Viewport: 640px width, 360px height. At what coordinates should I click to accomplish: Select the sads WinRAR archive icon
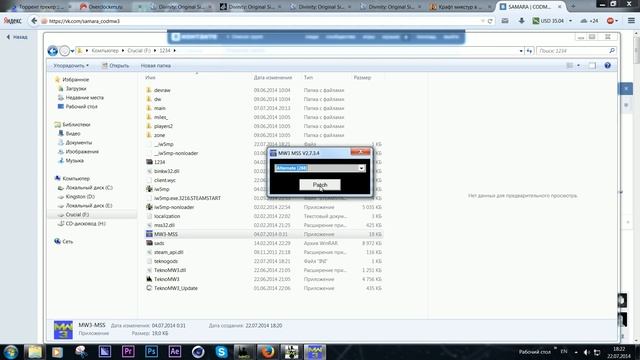coord(149,243)
